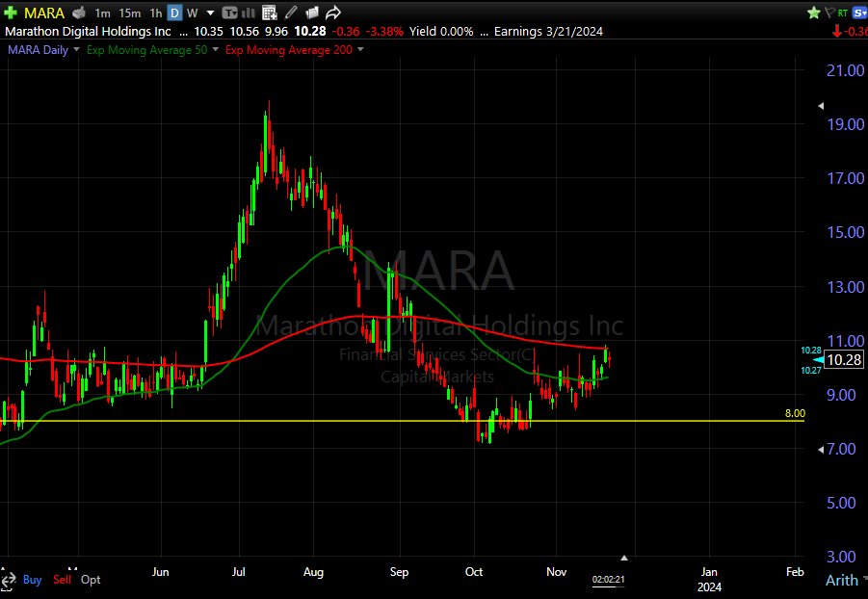Open the add-indicator grid icon

point(270,13)
